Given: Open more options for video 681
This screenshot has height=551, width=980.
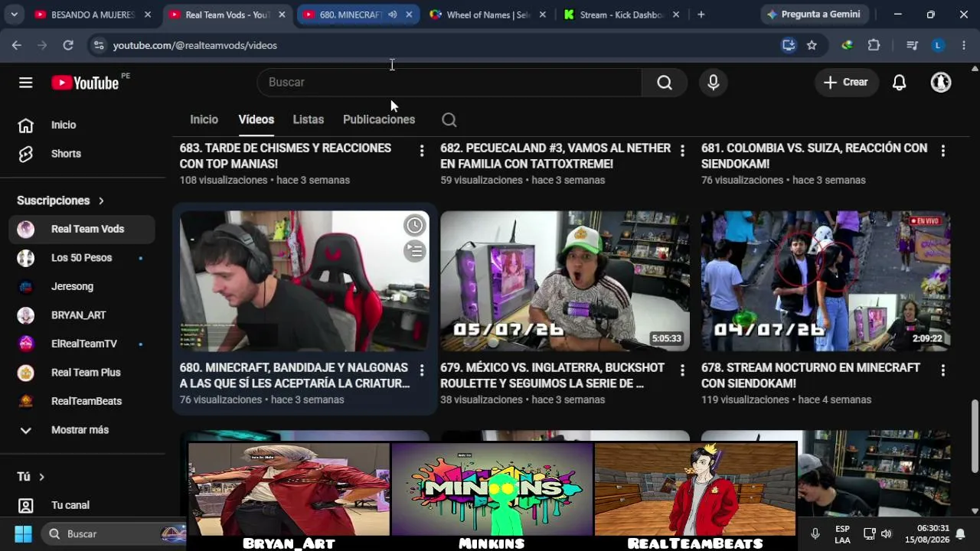Looking at the screenshot, I should point(942,152).
